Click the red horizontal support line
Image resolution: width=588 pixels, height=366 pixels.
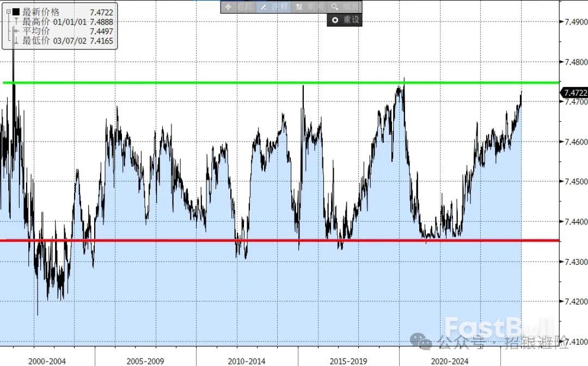tap(163, 240)
